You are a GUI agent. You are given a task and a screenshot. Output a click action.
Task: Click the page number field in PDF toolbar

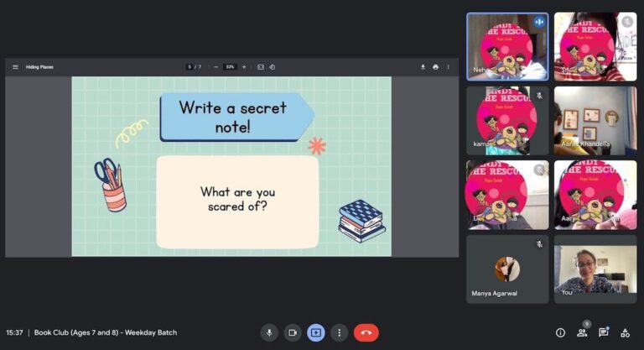tap(190, 67)
